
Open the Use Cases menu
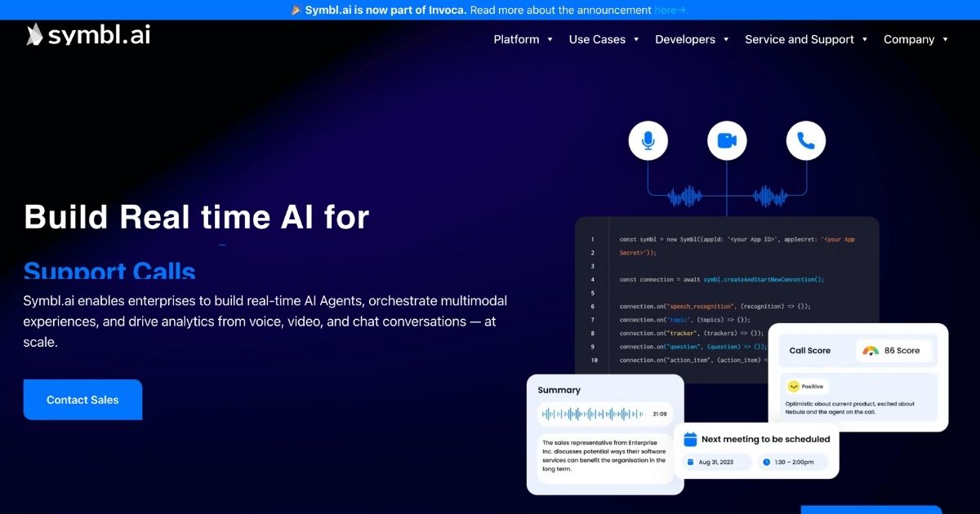[x=597, y=39]
